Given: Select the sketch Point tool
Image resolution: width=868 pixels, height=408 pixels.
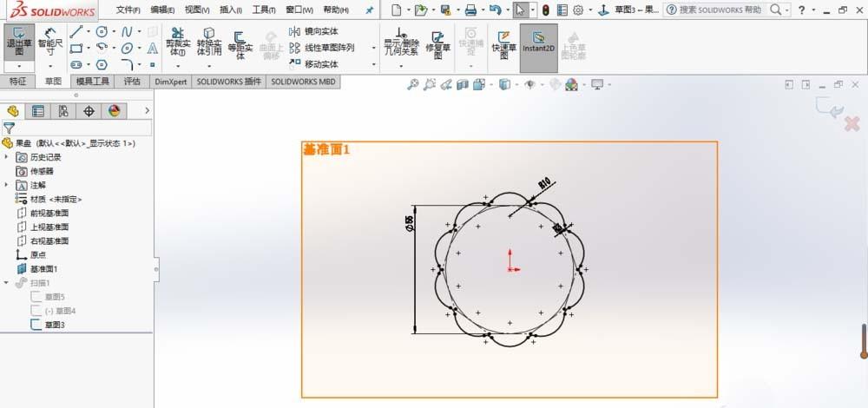Looking at the screenshot, I should pos(152,65).
